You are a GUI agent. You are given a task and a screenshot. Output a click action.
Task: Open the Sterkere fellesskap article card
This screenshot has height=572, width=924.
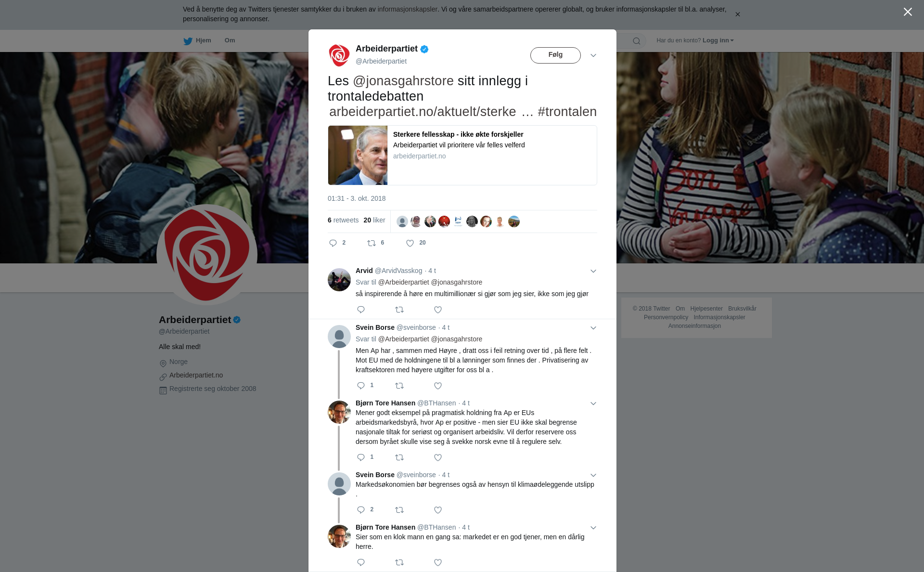(462, 156)
